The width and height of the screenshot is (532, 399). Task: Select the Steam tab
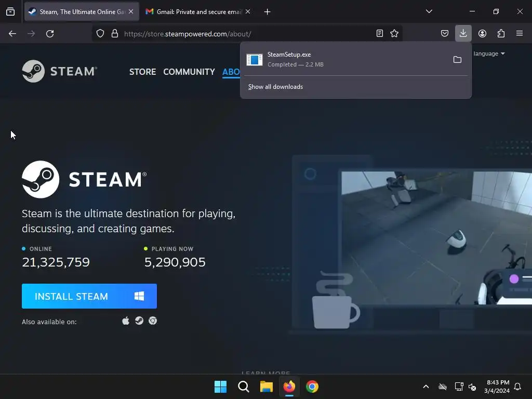(x=82, y=12)
